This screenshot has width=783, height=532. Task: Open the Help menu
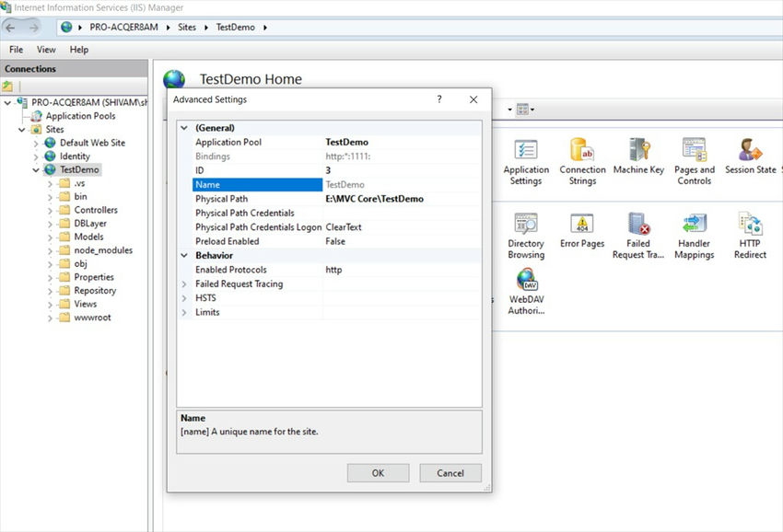point(79,50)
